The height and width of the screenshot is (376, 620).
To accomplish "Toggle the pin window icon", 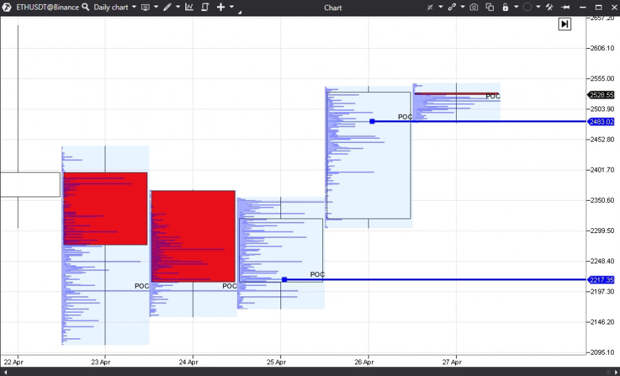I will 566,7.
